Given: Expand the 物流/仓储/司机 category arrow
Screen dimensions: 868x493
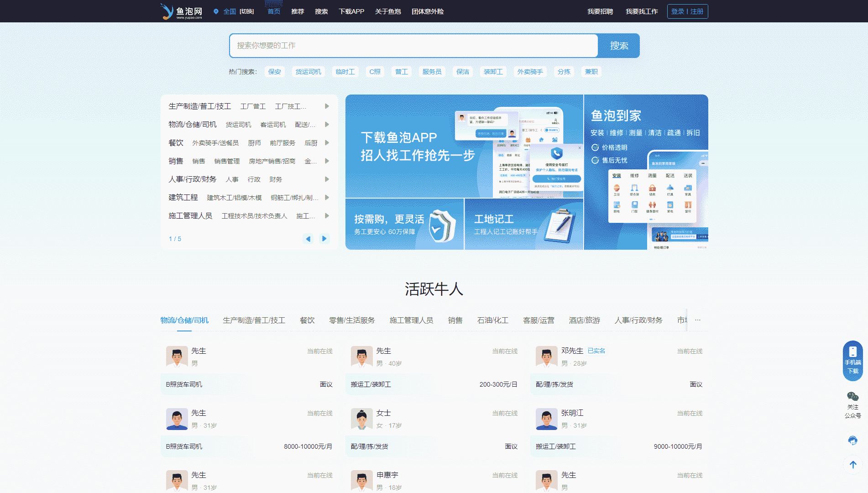Looking at the screenshot, I should click(x=327, y=125).
